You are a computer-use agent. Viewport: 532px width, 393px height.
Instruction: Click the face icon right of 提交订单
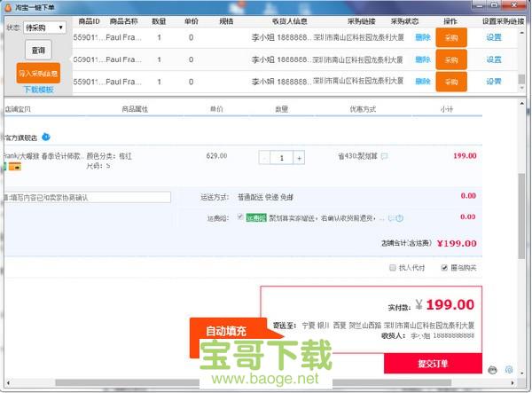pos(493,370)
